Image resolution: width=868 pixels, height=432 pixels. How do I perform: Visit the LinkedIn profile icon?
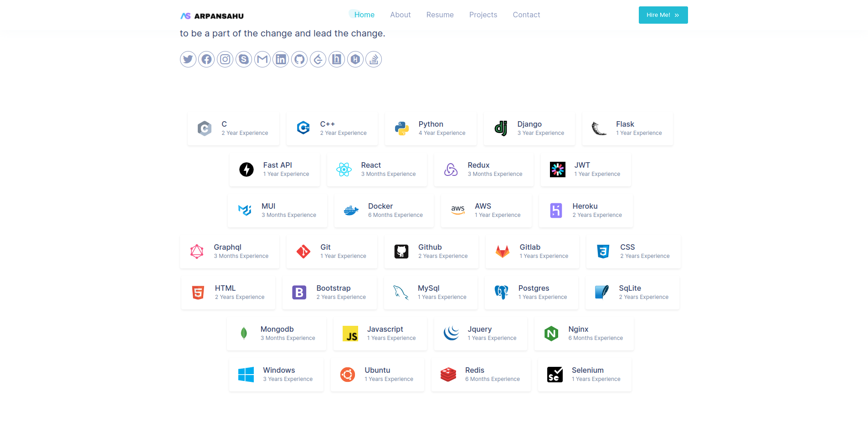[281, 59]
